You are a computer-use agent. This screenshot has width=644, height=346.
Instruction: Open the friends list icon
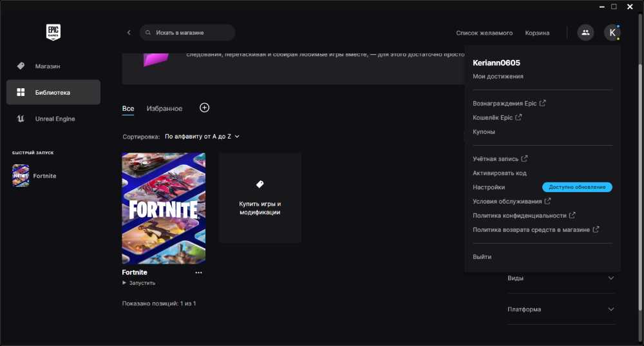585,32
